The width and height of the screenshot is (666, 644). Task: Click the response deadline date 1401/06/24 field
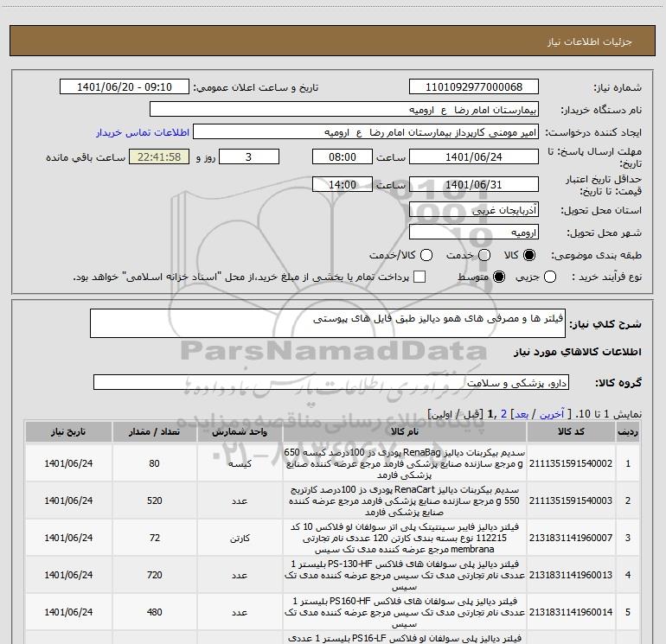[x=474, y=156]
